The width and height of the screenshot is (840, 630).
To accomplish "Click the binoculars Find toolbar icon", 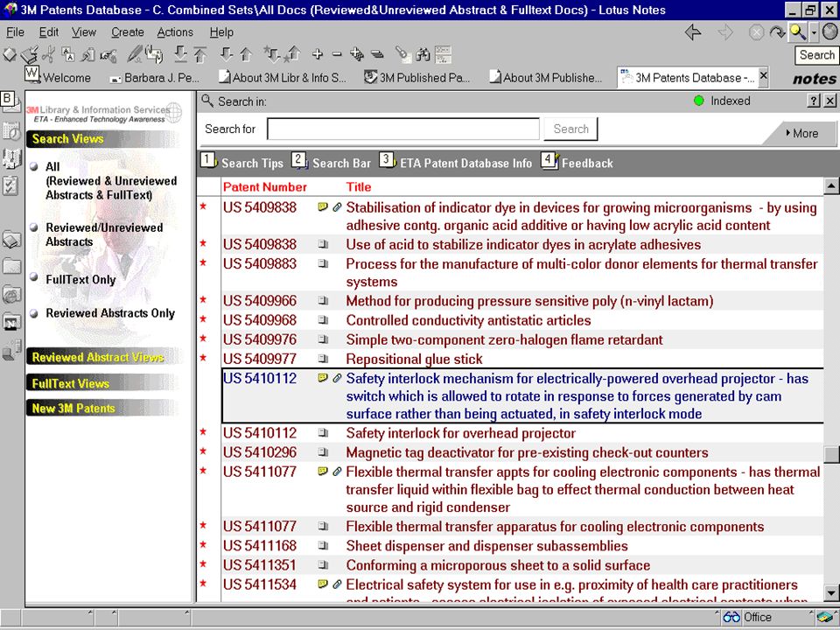I will [423, 54].
